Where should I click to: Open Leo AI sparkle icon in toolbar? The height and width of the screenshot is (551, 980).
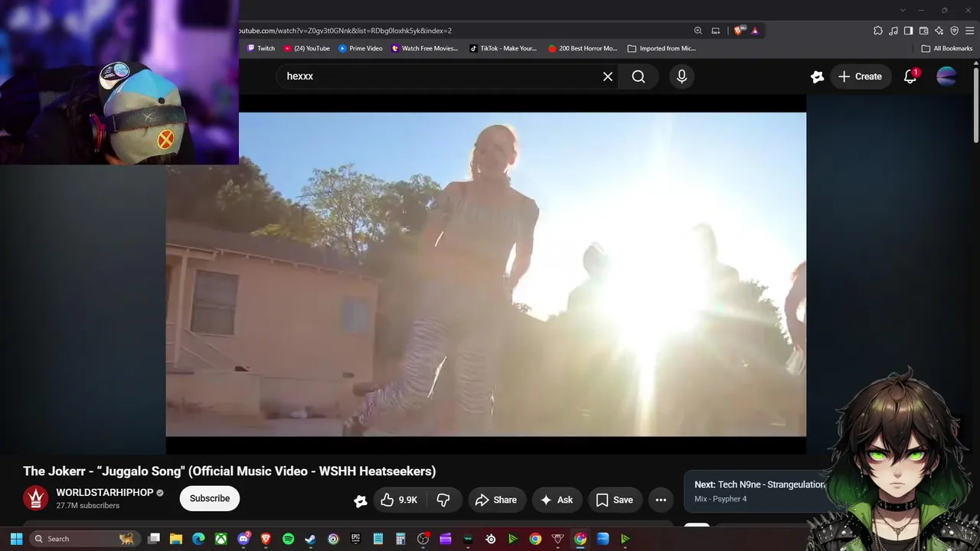click(939, 31)
